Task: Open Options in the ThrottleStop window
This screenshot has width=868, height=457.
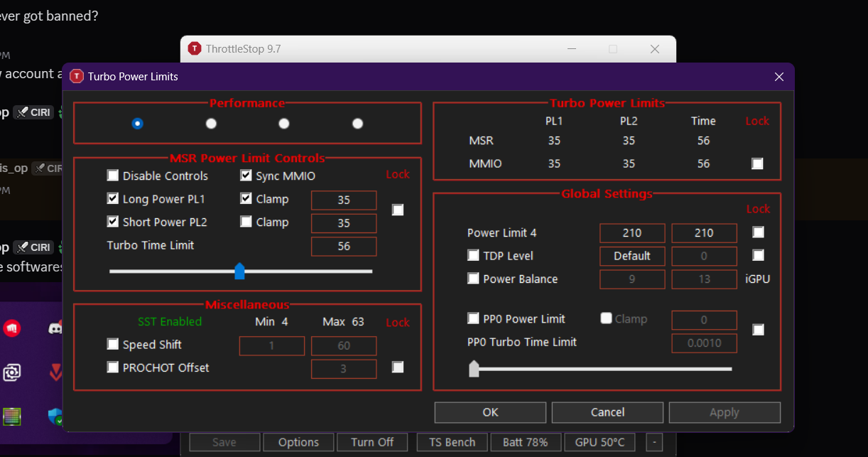Action: pyautogui.click(x=298, y=442)
